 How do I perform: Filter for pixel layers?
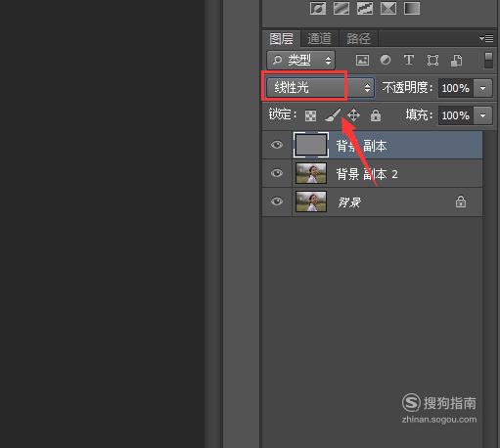362,61
